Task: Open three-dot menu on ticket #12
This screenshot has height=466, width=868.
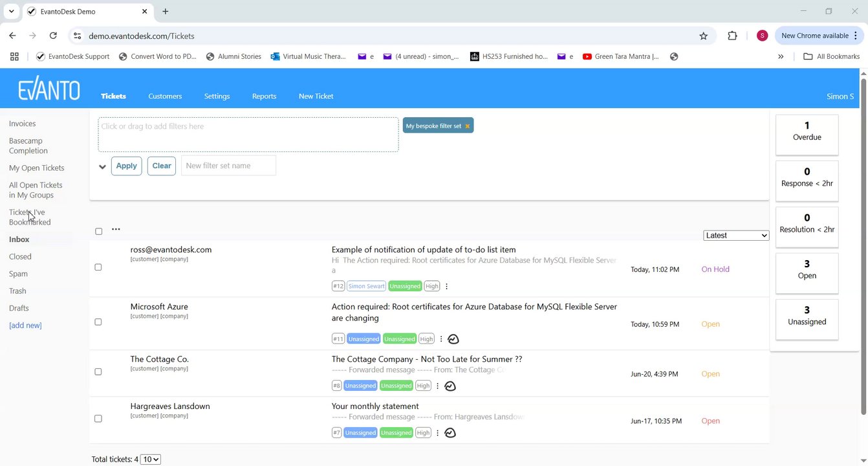Action: click(x=446, y=286)
